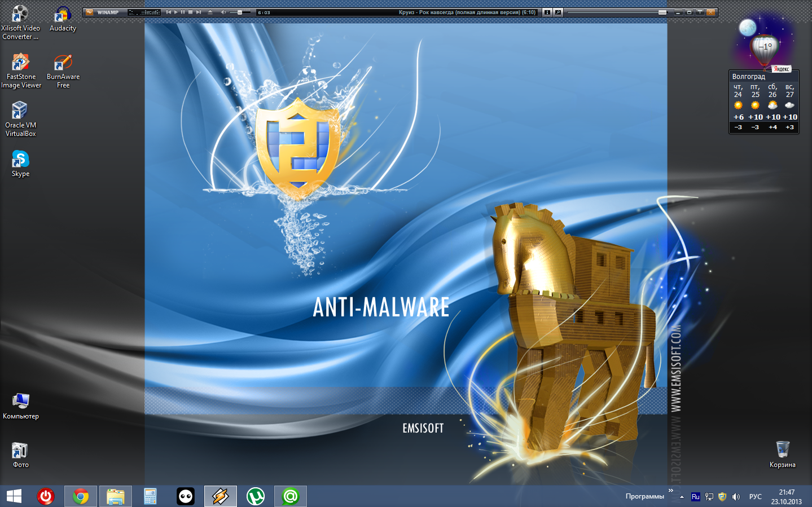Expand the Программы toolbar chevron
812x507 pixels.
(671, 491)
